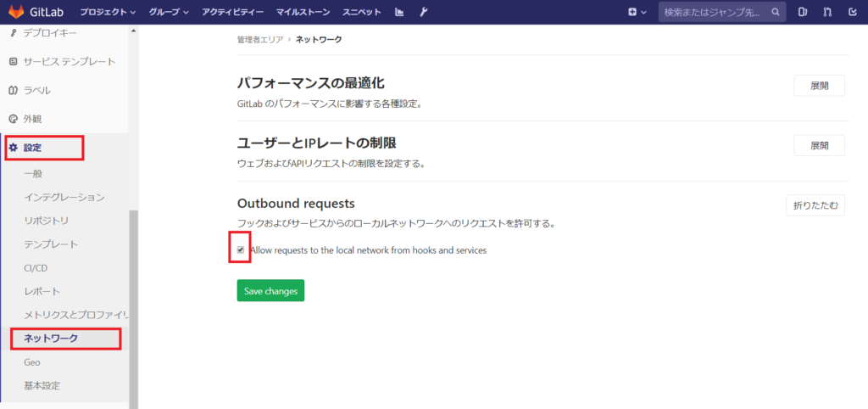
Task: Click the palette icon beside 外観
Action: pos(14,119)
